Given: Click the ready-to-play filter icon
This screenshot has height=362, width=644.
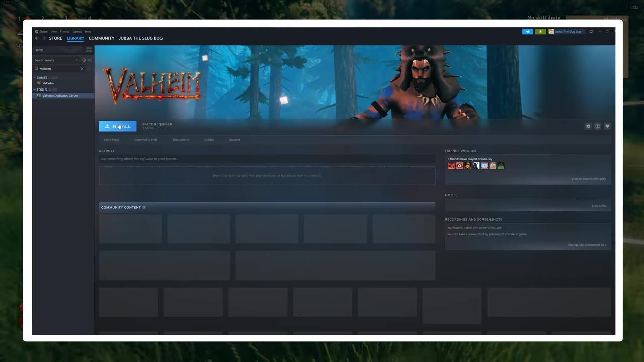Looking at the screenshot, I should pos(90,60).
